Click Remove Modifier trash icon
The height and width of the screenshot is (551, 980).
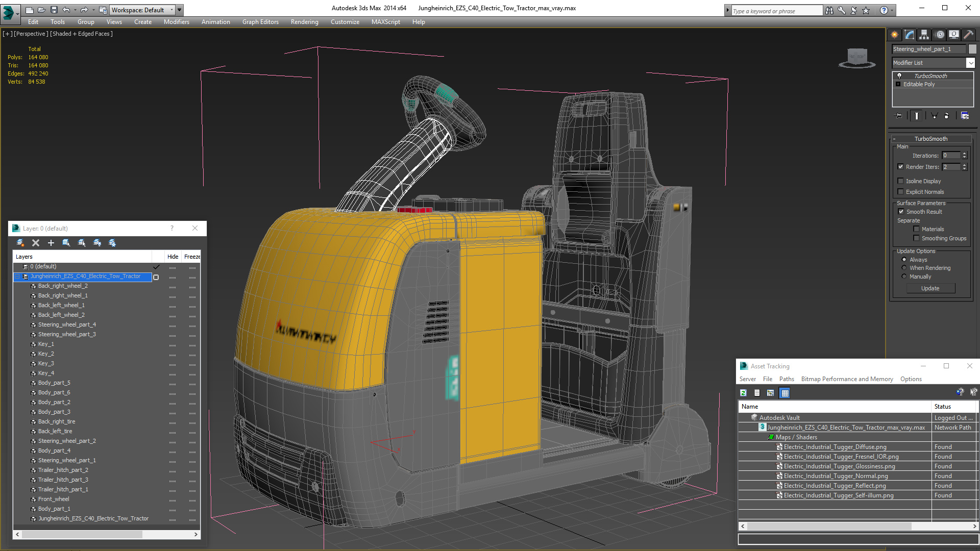click(x=946, y=116)
